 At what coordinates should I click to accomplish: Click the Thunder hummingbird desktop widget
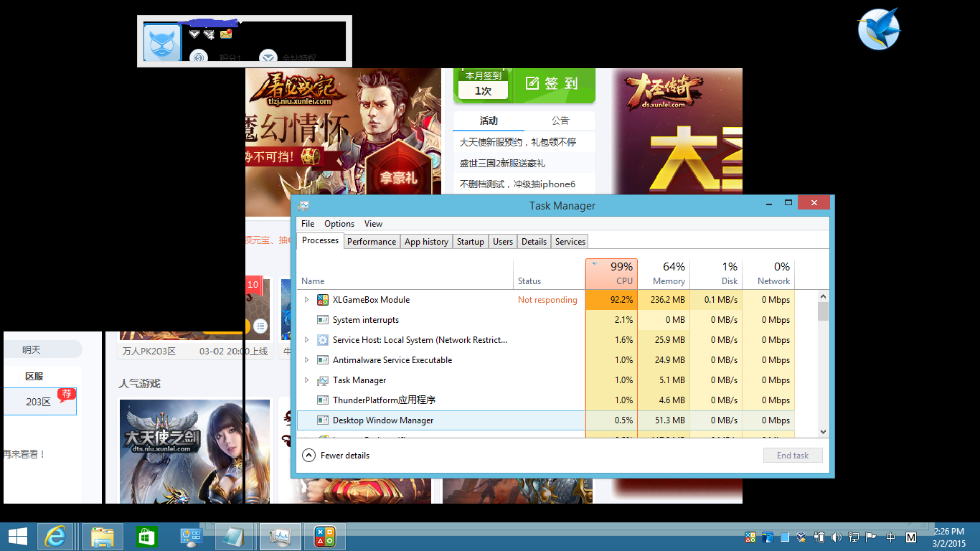(x=879, y=29)
